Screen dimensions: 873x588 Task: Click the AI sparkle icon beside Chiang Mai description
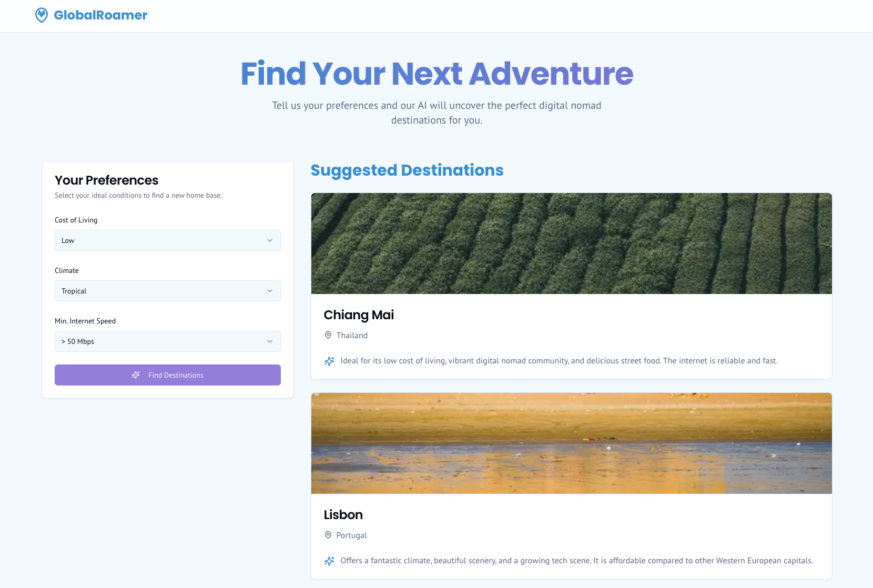329,361
